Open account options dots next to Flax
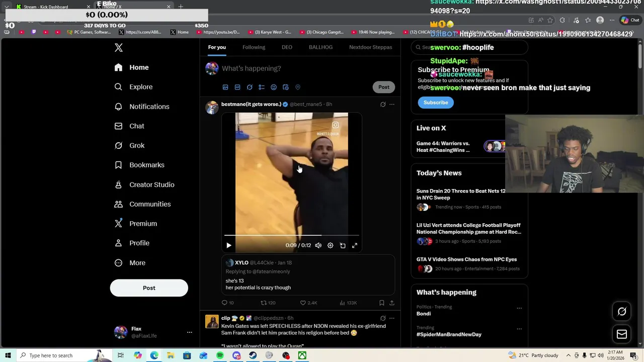The image size is (644, 362). click(190, 332)
